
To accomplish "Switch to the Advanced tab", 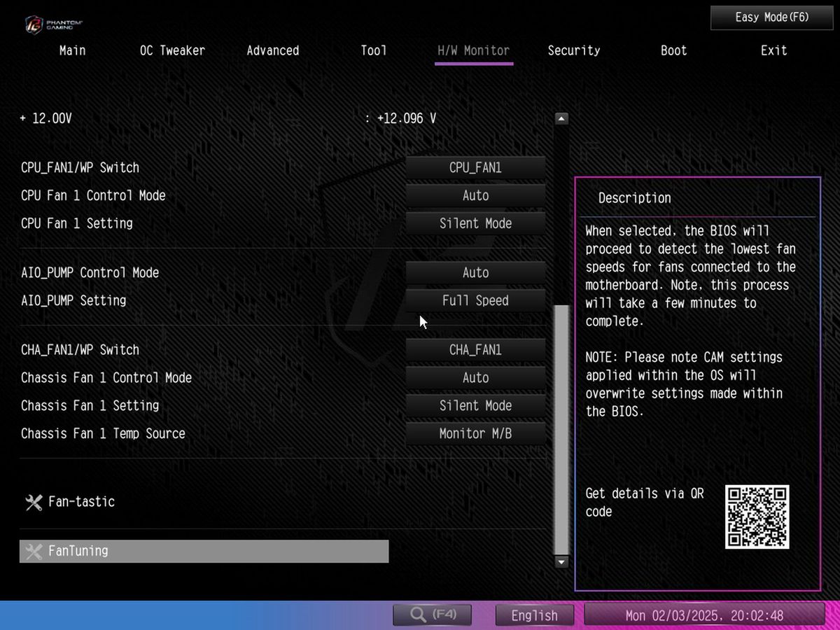I will click(x=272, y=50).
